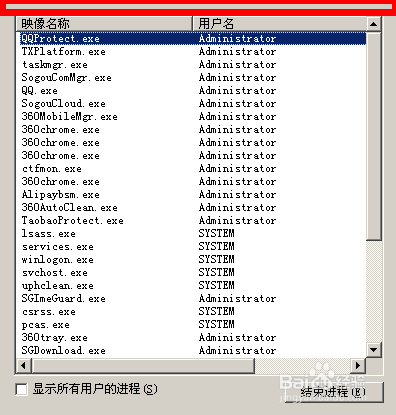Click Administrator in the TXPlatform.exe row

237,52
